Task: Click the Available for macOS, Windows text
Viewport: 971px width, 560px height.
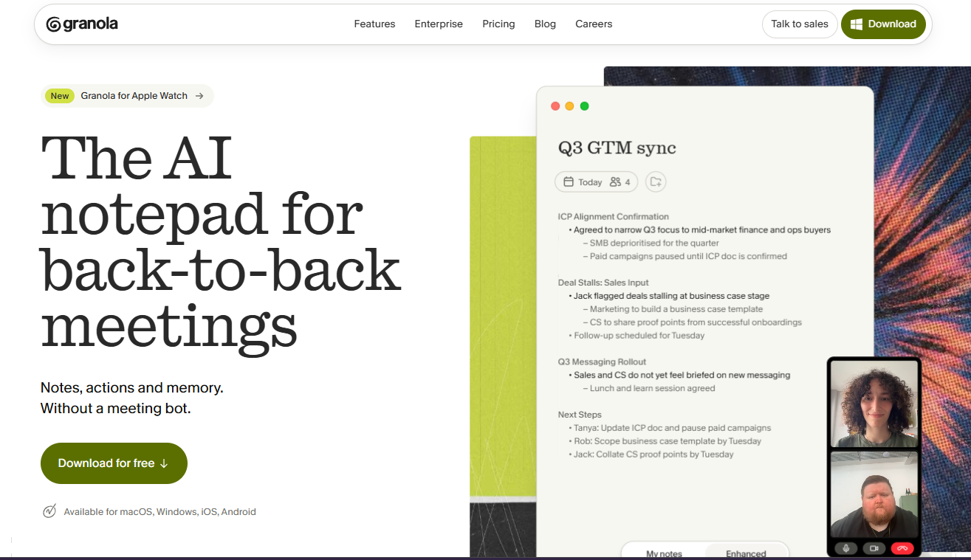Action: pyautogui.click(x=159, y=512)
